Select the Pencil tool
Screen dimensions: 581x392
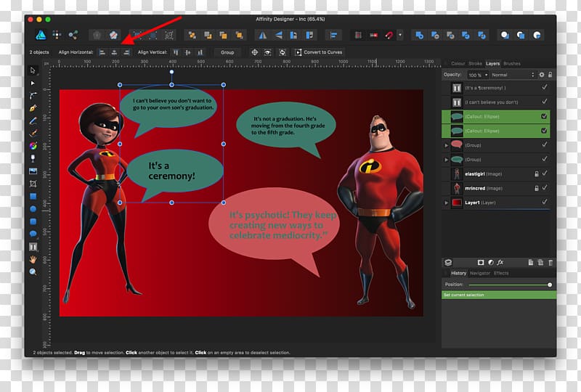pos(33,121)
